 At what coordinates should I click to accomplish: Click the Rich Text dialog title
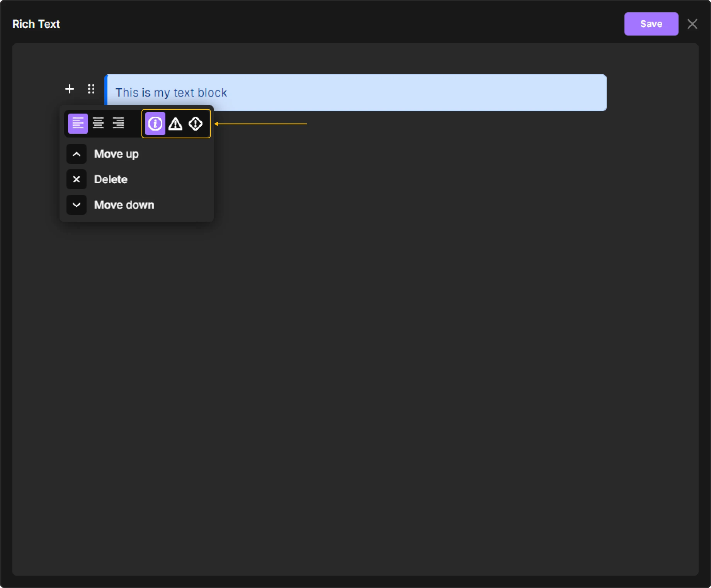pos(36,24)
